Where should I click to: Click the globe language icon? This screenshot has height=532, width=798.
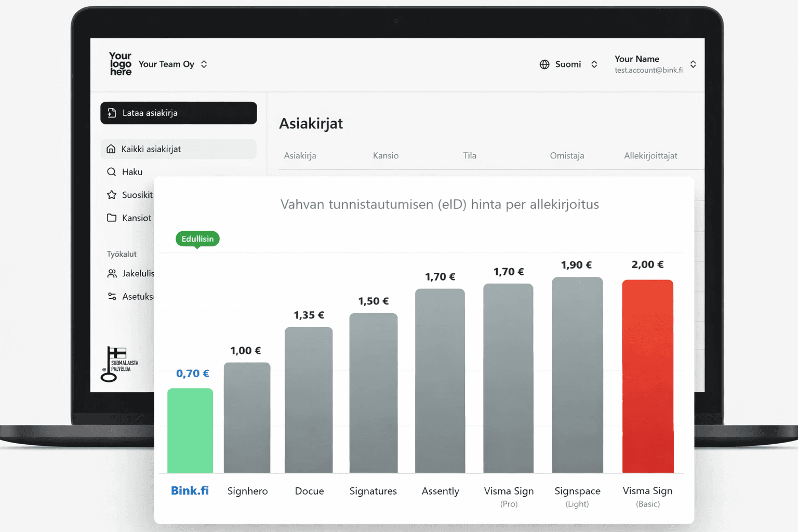[x=544, y=64]
